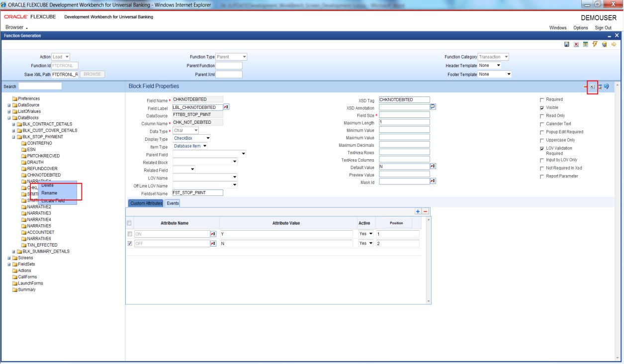Choose Locate Field from the context menu

click(53, 201)
